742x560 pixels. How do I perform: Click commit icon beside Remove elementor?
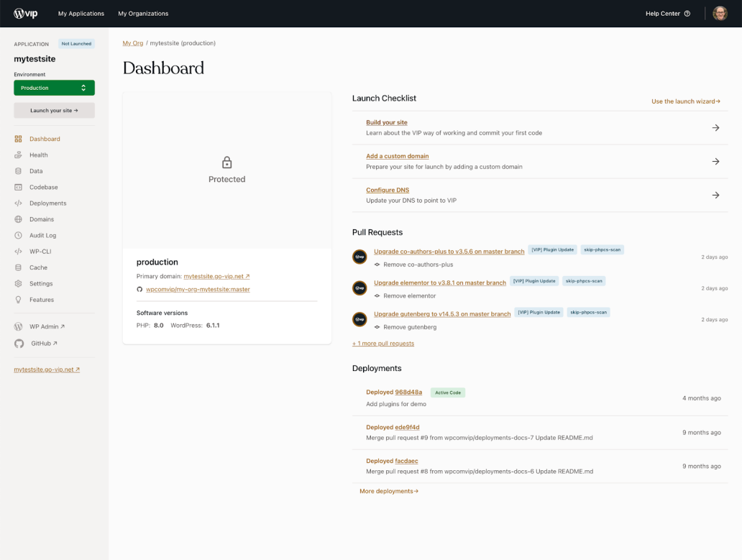[x=377, y=295]
